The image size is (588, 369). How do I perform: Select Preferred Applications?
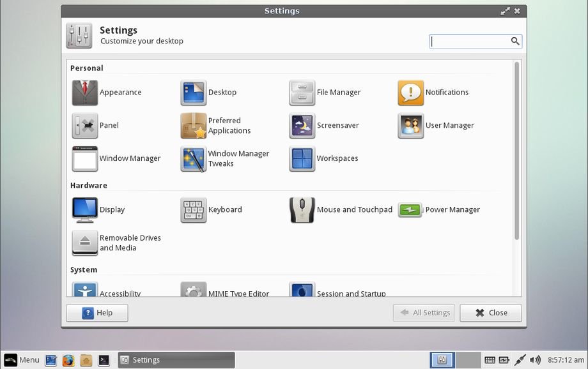pyautogui.click(x=194, y=126)
